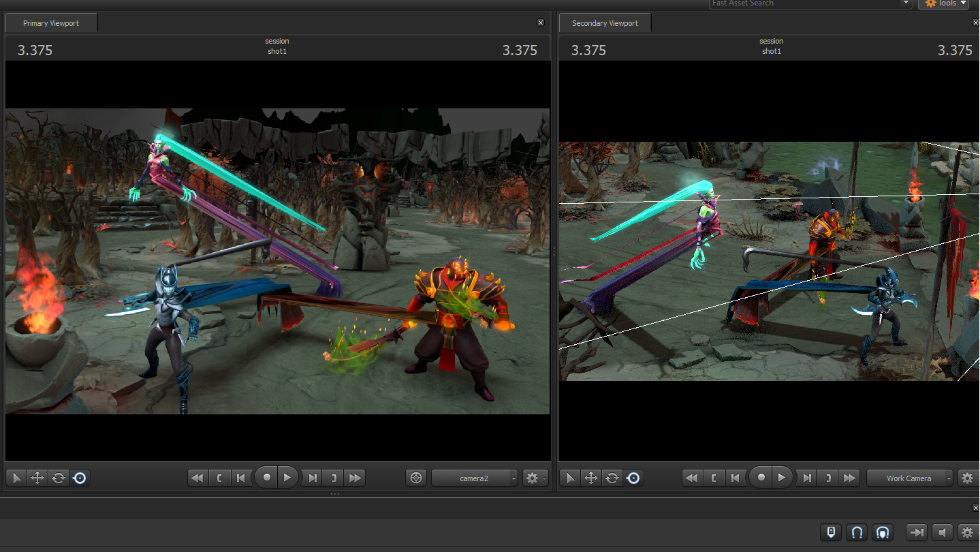Choose the move tool in Secondary Viewport
The width and height of the screenshot is (980, 552).
pyautogui.click(x=591, y=478)
